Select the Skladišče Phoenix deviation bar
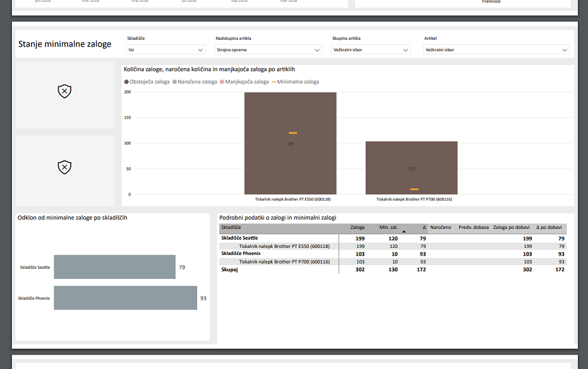The width and height of the screenshot is (588, 369). (x=125, y=298)
